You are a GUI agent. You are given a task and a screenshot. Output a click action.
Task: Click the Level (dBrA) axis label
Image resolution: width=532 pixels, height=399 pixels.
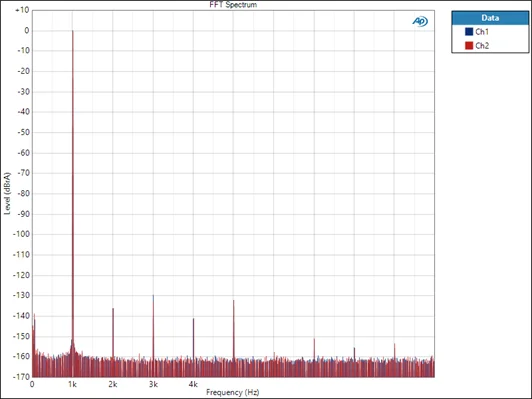click(7, 194)
